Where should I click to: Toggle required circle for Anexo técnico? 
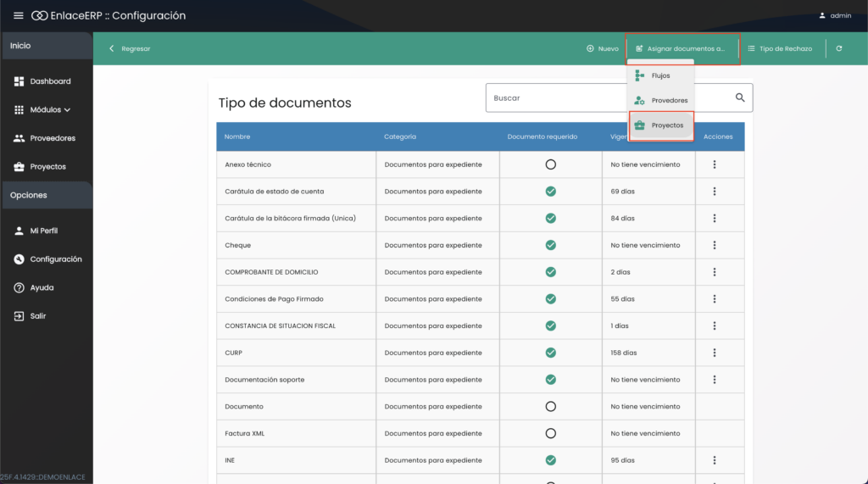click(x=550, y=164)
